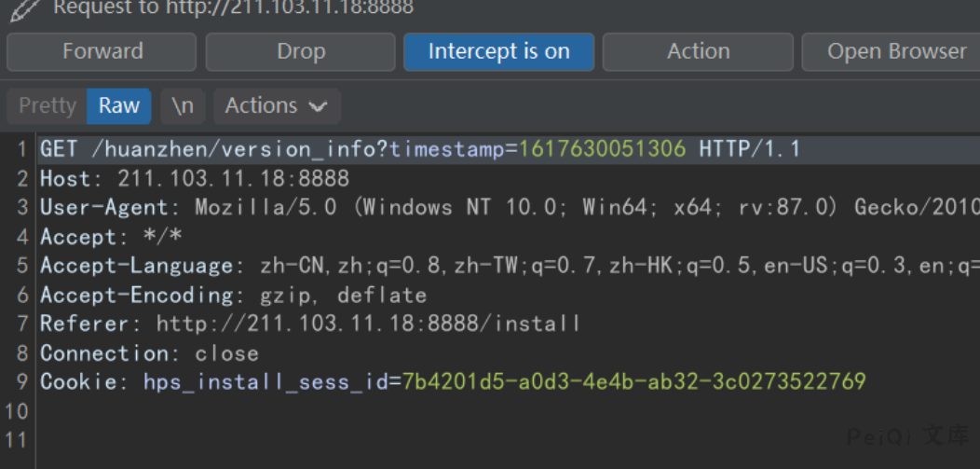980x469 pixels.
Task: Expand the Actions dropdown
Action: 277,106
